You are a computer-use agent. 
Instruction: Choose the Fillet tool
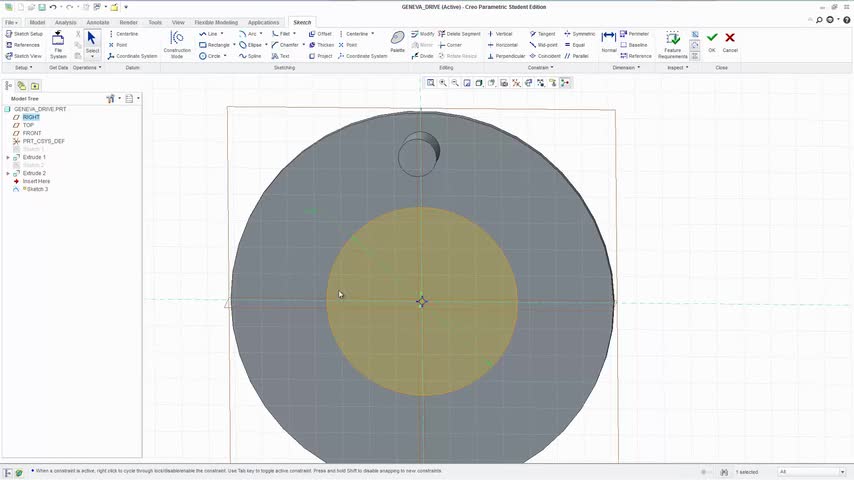click(280, 34)
